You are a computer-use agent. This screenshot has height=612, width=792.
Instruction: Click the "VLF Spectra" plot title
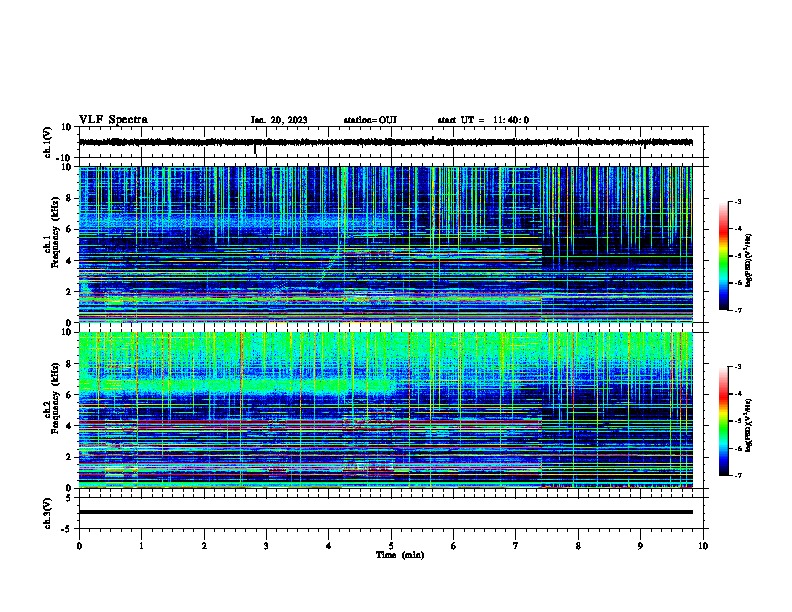click(113, 120)
